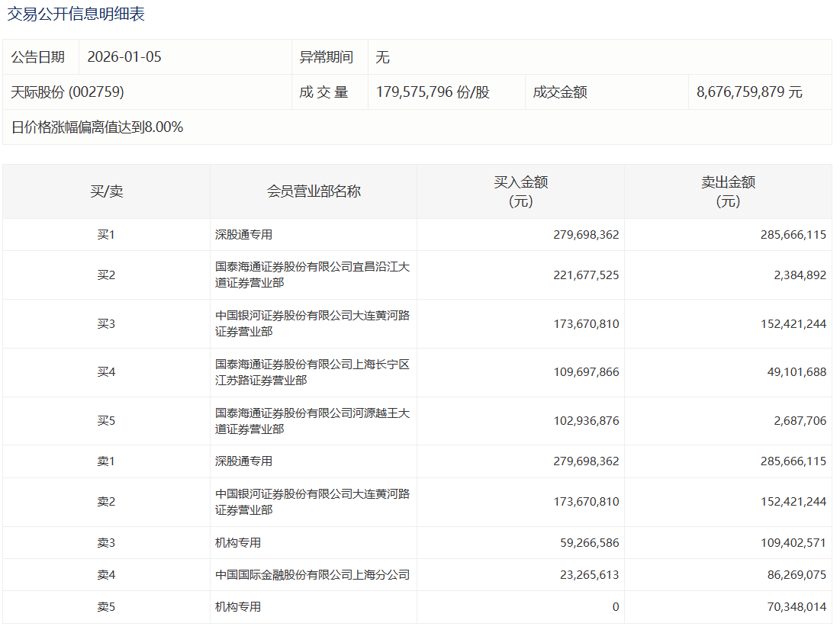Open 中国国际金融 上海分公司 entry

(312, 575)
